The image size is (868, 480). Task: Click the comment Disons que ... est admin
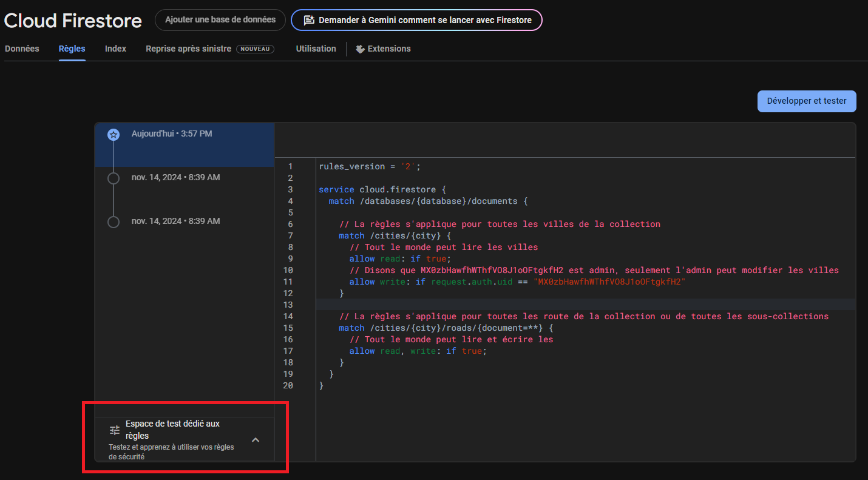tap(594, 270)
